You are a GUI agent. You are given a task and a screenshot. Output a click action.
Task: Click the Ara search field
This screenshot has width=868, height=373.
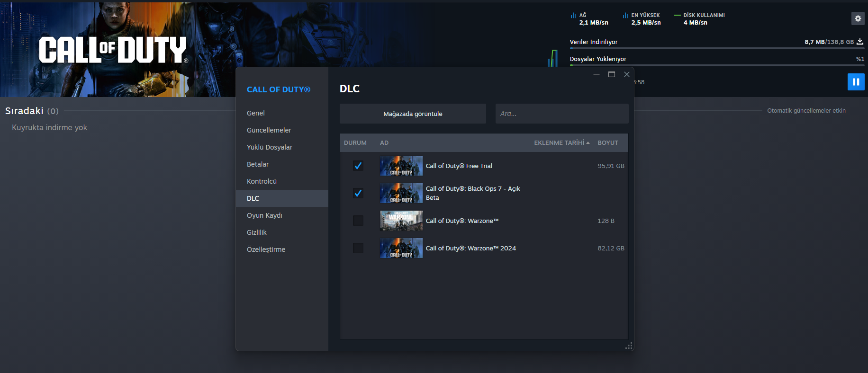tap(562, 114)
